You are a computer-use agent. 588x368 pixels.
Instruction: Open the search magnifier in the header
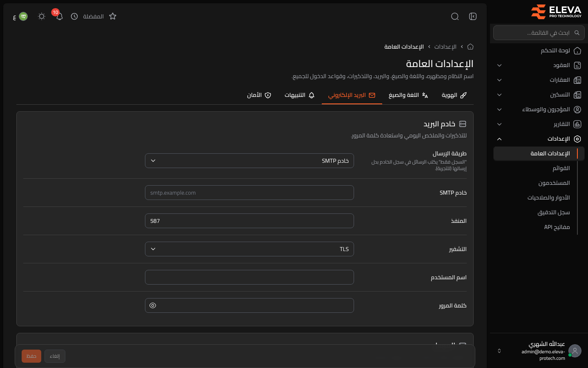[x=455, y=16]
